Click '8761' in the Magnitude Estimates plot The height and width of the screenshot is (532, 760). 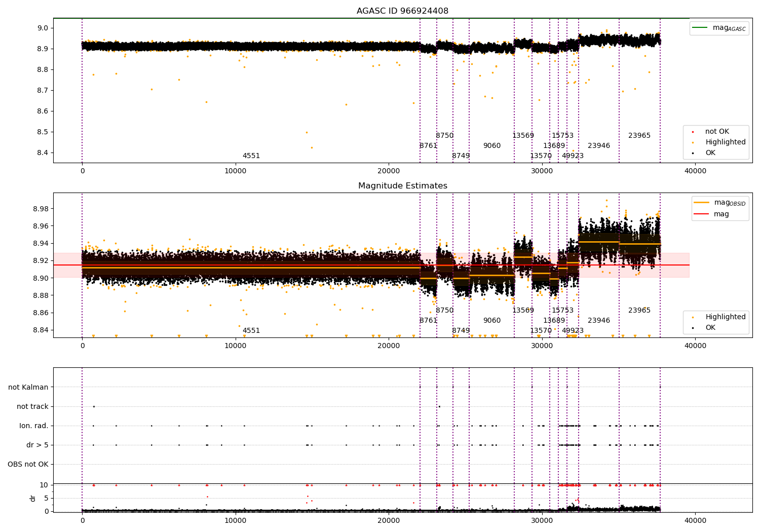click(x=428, y=321)
